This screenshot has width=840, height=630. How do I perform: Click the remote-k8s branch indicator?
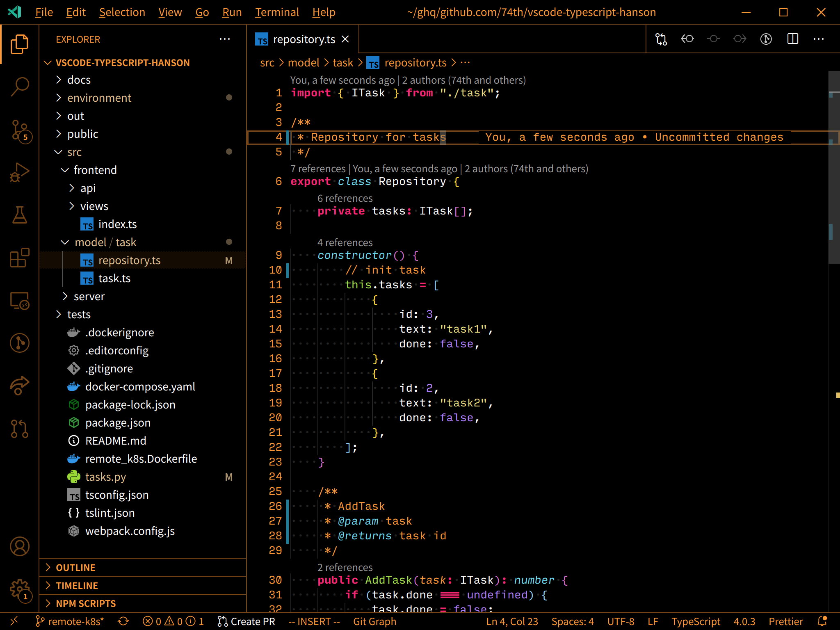[x=70, y=621]
